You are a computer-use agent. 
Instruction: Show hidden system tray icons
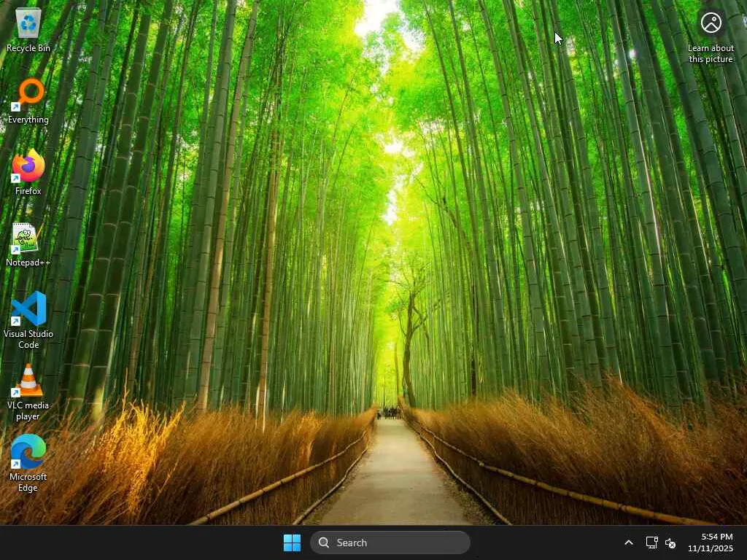pyautogui.click(x=629, y=542)
